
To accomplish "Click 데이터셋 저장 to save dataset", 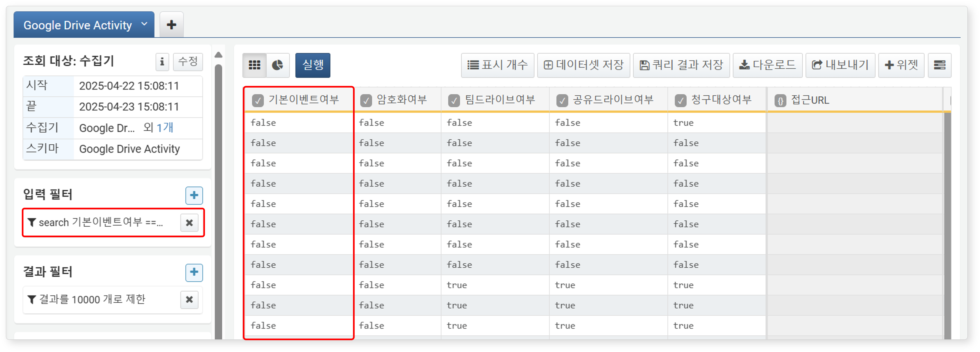I will point(584,65).
